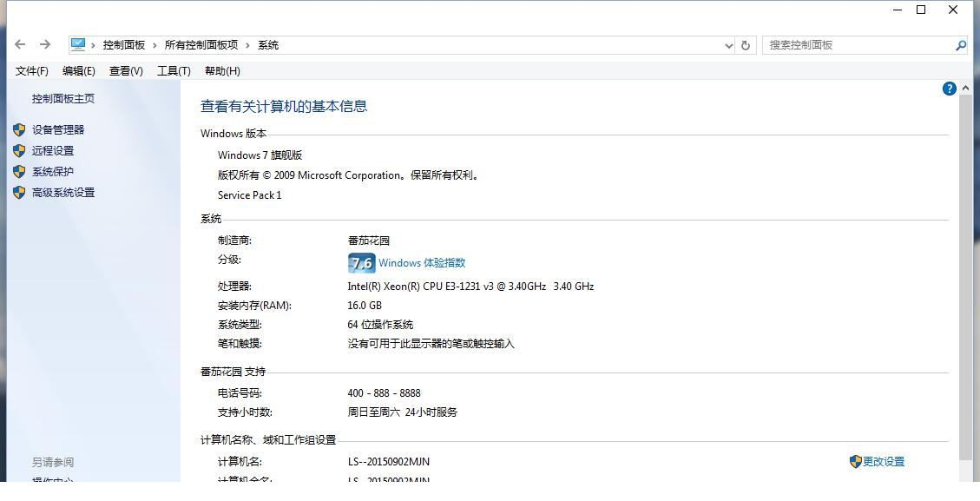Image resolution: width=980 pixels, height=501 pixels.
Task: Expand chevron before 控制面板 breadcrumb
Action: pos(94,45)
